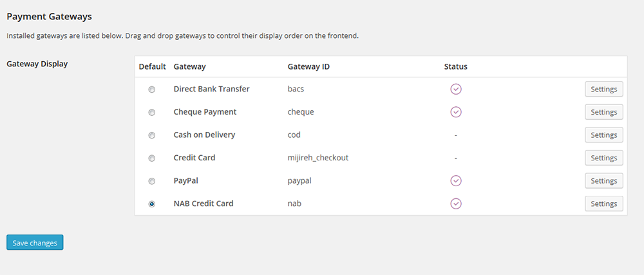The height and width of the screenshot is (275, 644).
Task: Click enabled status icon for Direct Bank Transfer
Action: tap(456, 89)
